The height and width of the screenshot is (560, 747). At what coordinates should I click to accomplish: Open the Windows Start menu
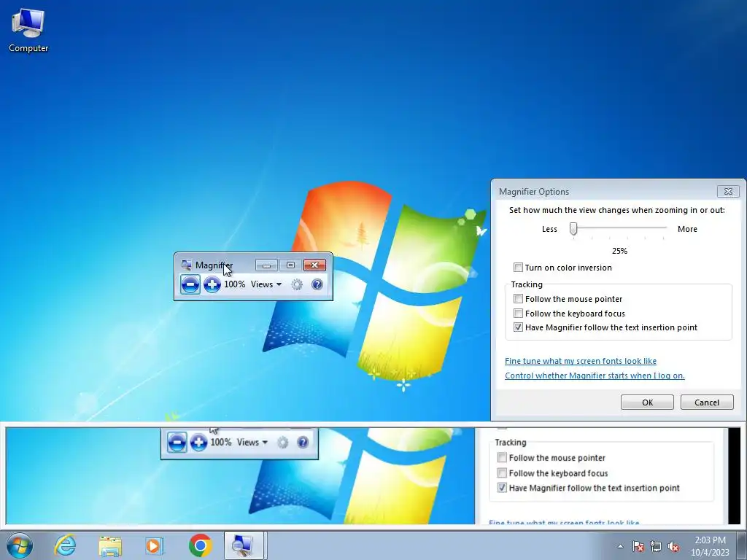coord(20,545)
